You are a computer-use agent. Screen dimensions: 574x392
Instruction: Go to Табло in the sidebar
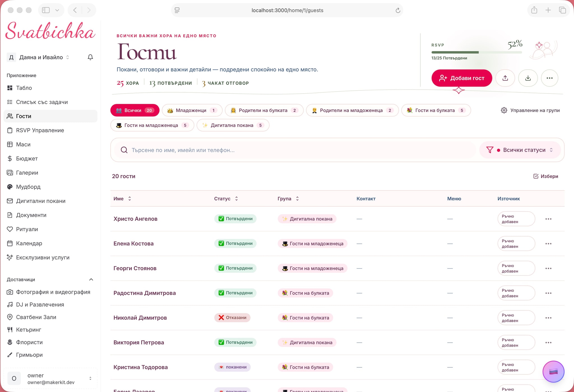pyautogui.click(x=50, y=88)
